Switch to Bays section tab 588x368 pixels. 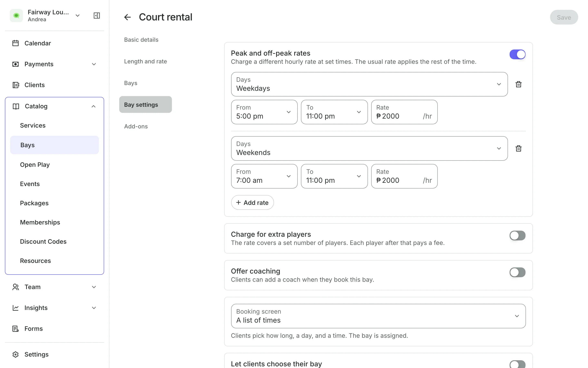pos(131,83)
